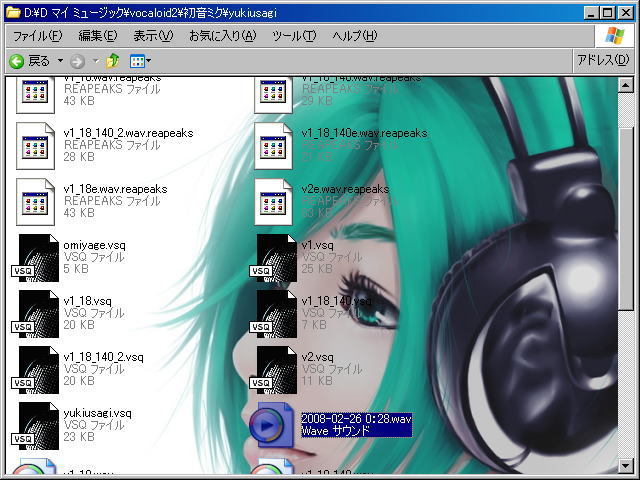640x480 pixels.
Task: Select v1_18_140.vsq file icon
Action: tap(273, 314)
